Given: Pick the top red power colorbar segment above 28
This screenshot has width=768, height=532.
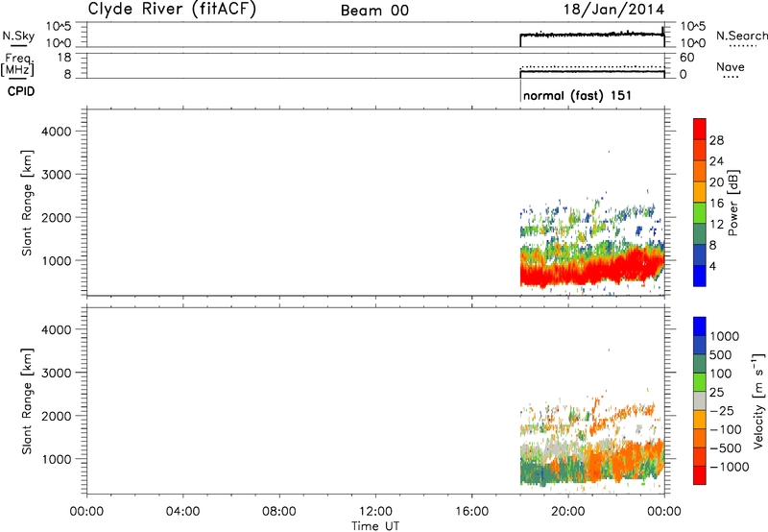Looking at the screenshot, I should (700, 129).
